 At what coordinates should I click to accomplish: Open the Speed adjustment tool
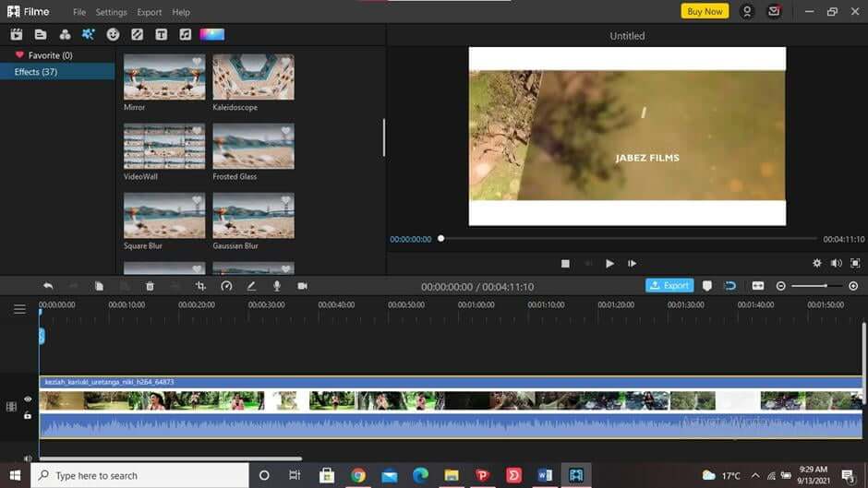(226, 286)
